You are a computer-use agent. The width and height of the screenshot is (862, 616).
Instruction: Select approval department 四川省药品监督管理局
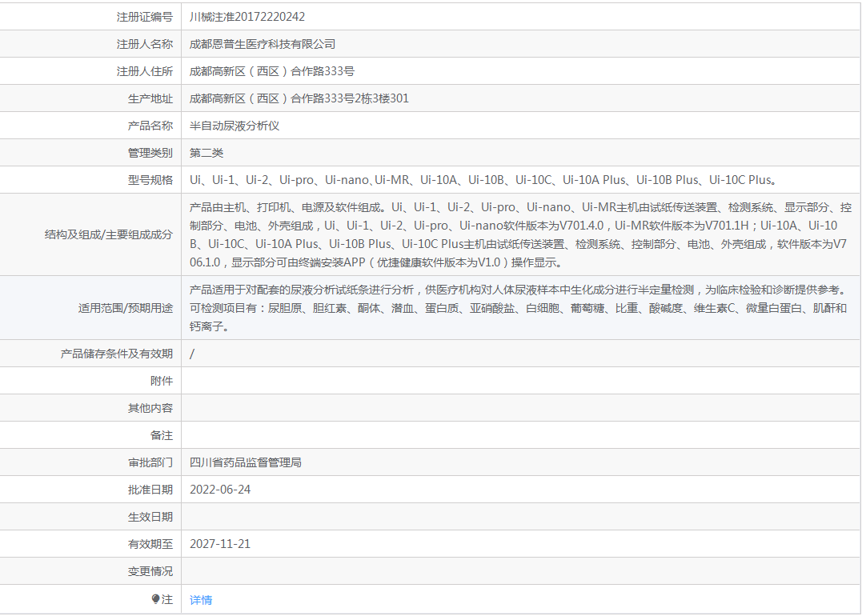coord(245,462)
